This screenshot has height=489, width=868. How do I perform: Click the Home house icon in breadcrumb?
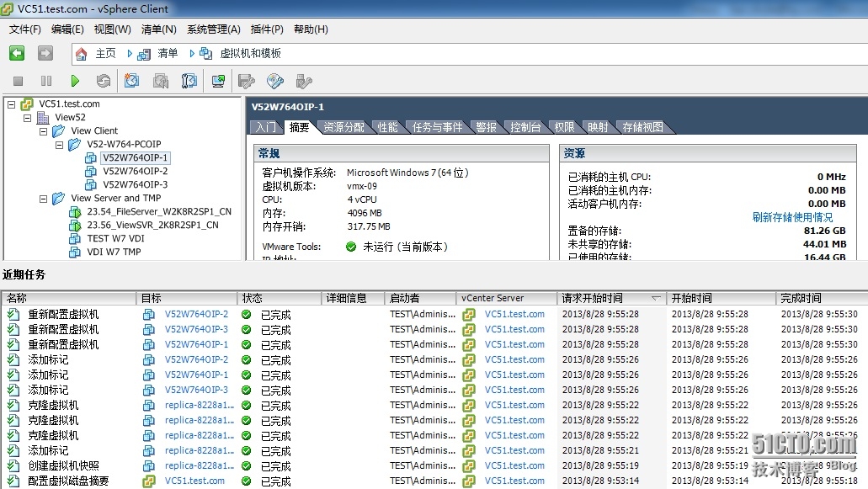pyautogui.click(x=82, y=54)
